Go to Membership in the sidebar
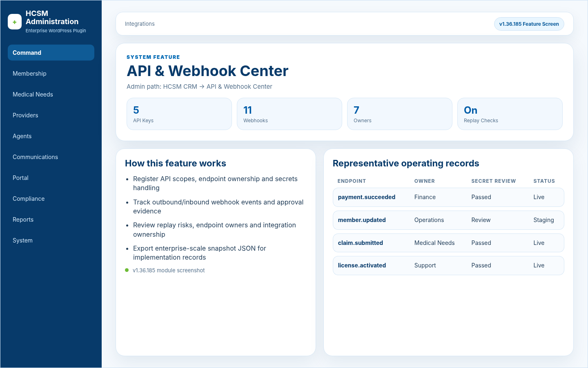 pos(51,74)
